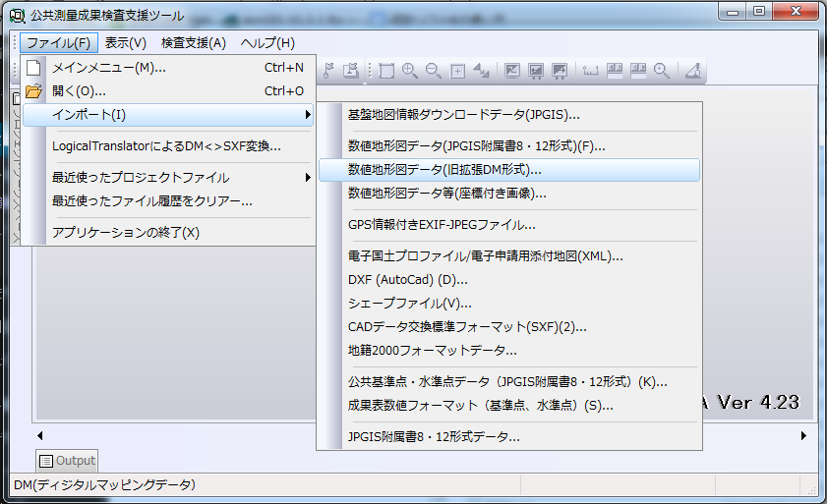Click the open folder icon in File menu
The height and width of the screenshot is (504, 827).
click(x=33, y=91)
